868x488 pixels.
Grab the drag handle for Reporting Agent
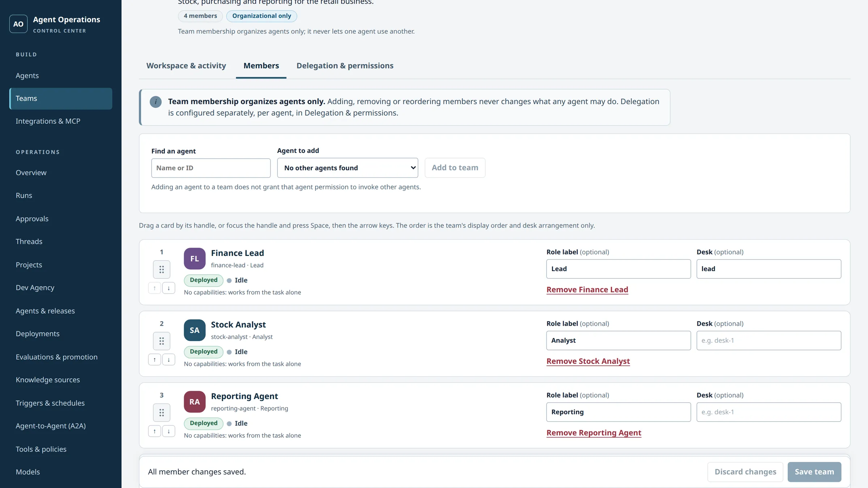tap(162, 412)
